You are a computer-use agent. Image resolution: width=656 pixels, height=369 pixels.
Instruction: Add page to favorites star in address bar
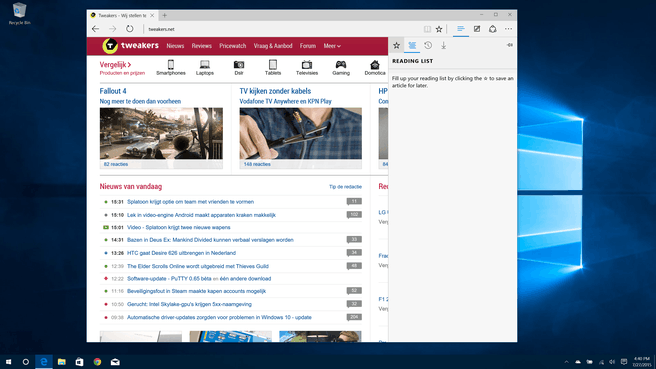click(x=439, y=29)
